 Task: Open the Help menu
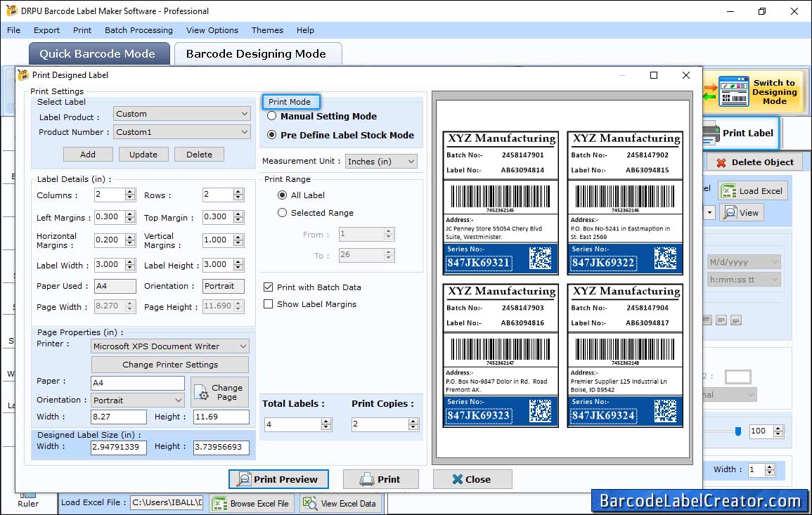coord(306,30)
